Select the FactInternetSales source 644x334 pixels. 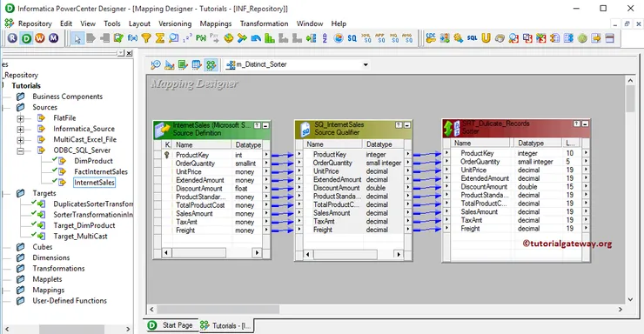coord(101,171)
